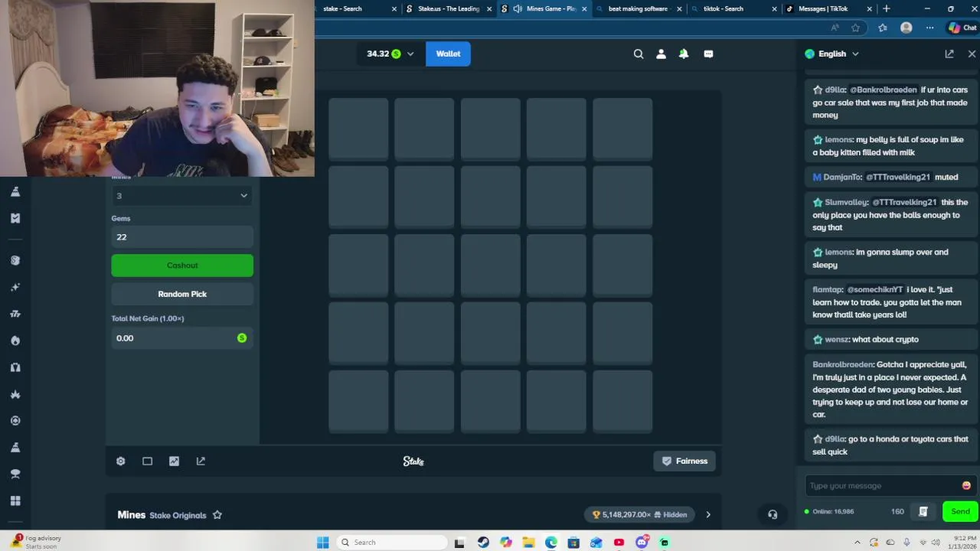The width and height of the screenshot is (980, 551).
Task: Click the Random Pick button
Action: click(182, 294)
